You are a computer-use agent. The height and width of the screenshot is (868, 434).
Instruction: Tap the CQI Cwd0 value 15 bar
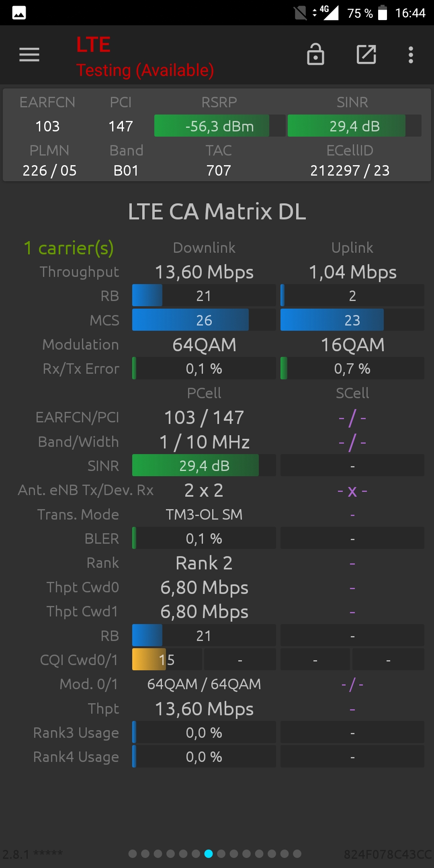(167, 659)
